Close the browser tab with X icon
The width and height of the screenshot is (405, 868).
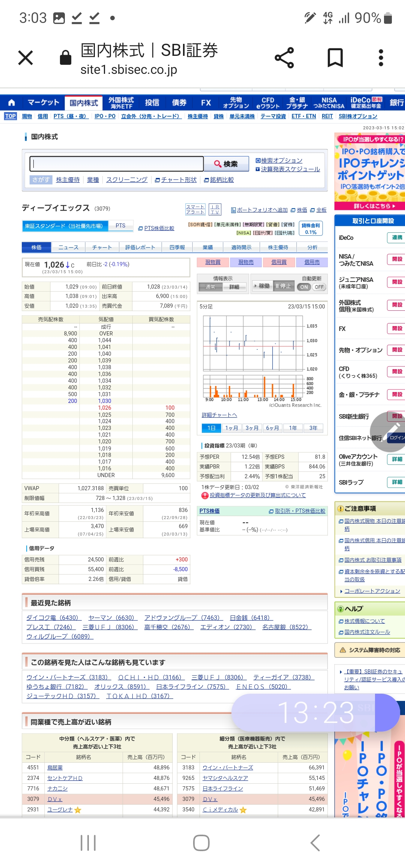click(x=25, y=58)
